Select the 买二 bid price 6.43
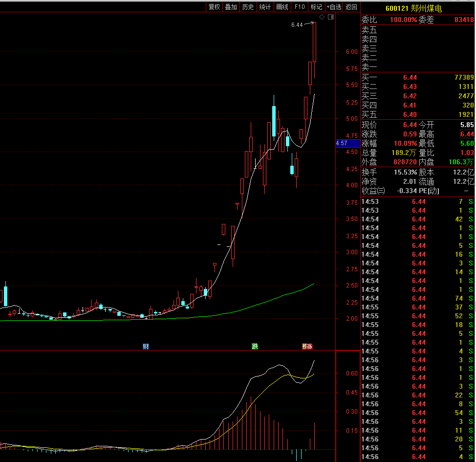476x462 pixels. 410,87
